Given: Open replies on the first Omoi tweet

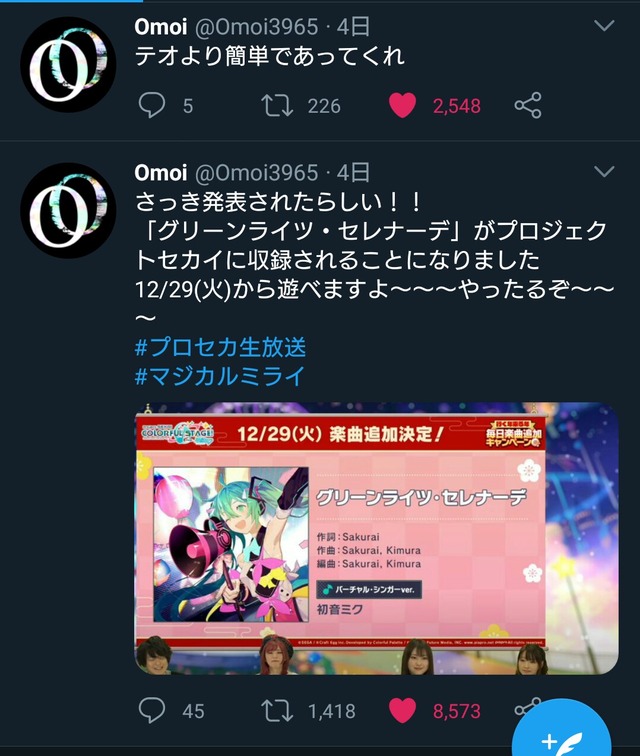Looking at the screenshot, I should (152, 106).
